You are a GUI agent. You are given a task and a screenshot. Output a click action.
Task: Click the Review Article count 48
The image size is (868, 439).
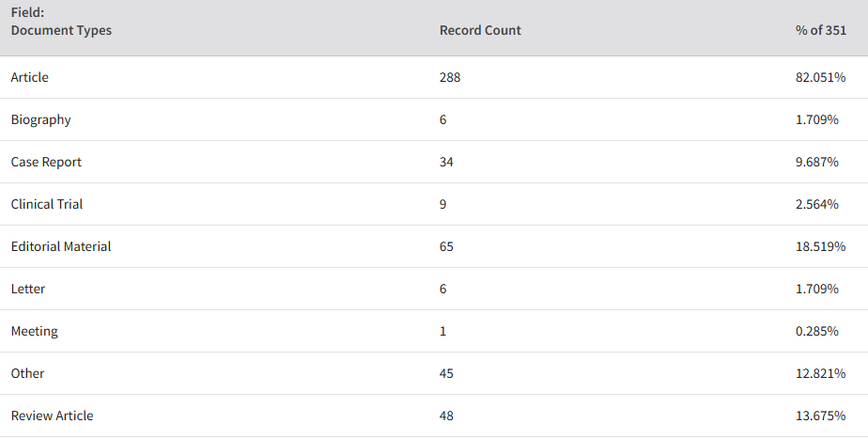click(x=446, y=415)
